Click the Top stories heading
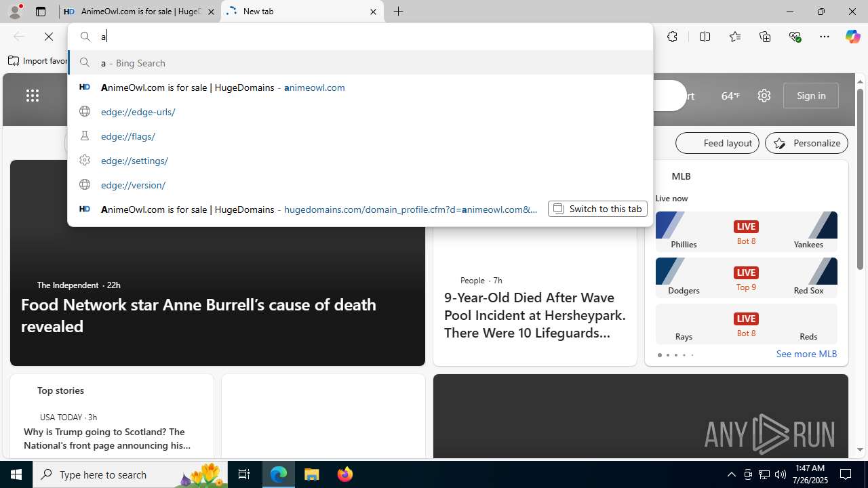The image size is (868, 488). (60, 390)
